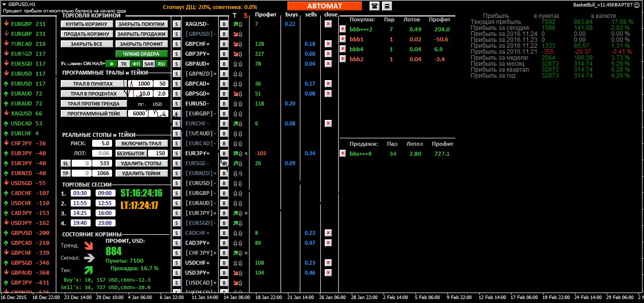Click the computer icon beside АВТОМАТ
Viewport: 644px width, 303px height.
[x=386, y=6]
